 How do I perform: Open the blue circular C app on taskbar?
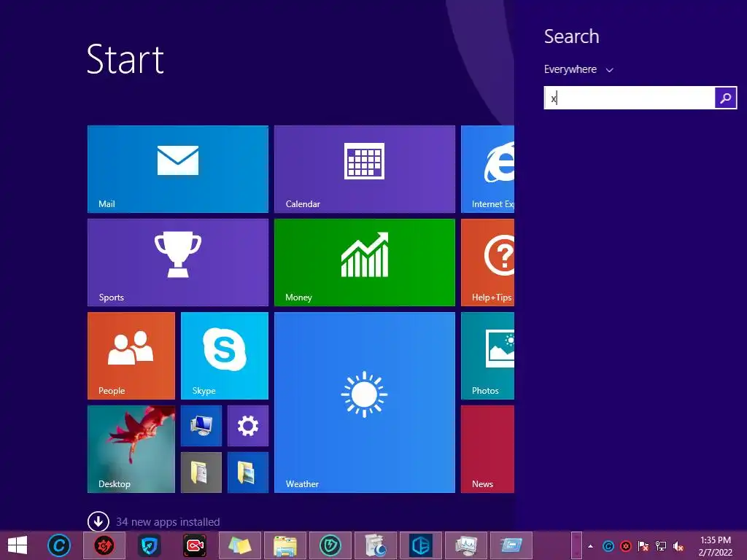(60, 545)
